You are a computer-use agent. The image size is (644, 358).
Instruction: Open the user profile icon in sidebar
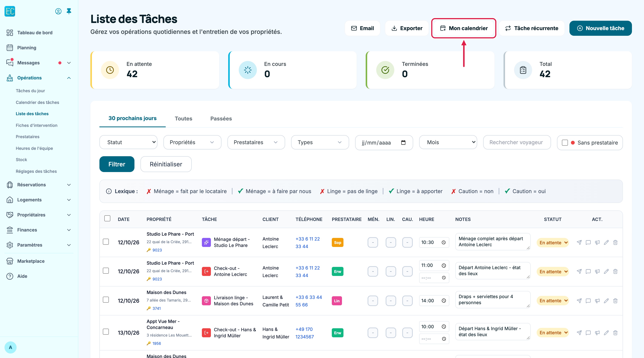(x=58, y=11)
